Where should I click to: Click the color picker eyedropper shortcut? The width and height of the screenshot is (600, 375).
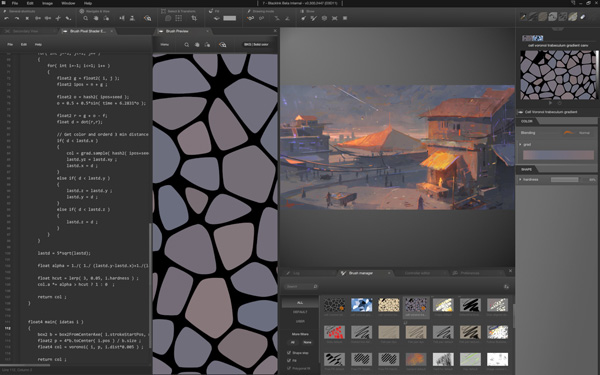68,18
